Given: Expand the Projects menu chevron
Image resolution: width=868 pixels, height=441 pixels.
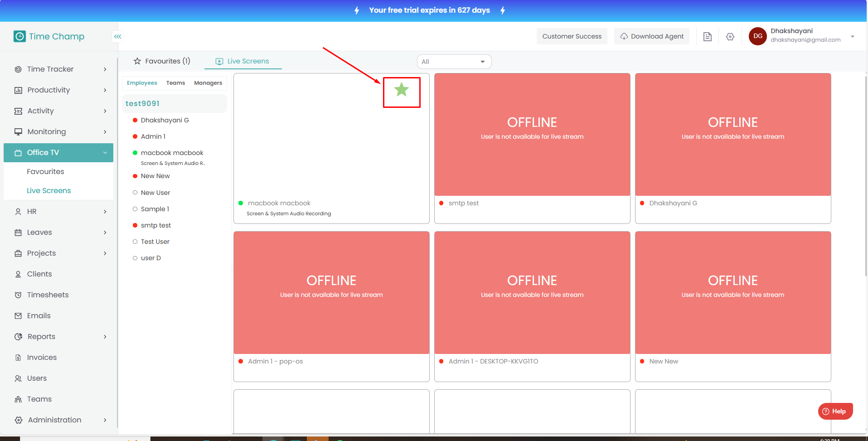Looking at the screenshot, I should point(105,253).
